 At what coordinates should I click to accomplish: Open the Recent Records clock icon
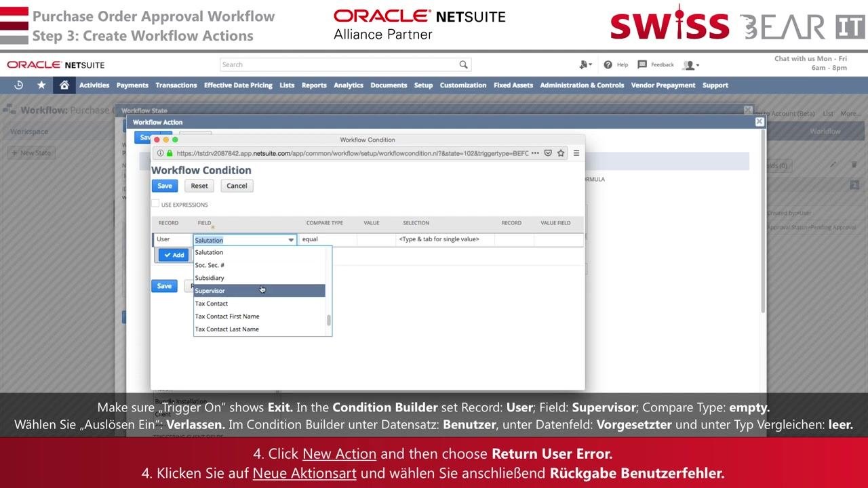point(18,85)
